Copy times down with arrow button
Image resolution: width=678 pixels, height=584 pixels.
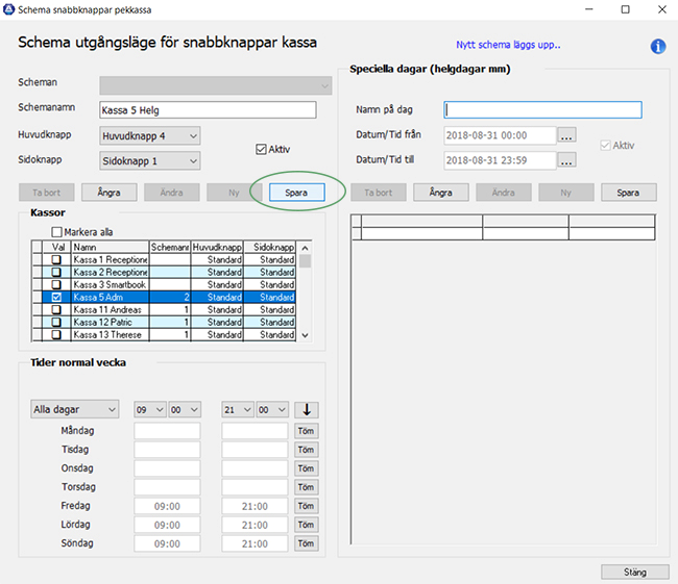(307, 409)
